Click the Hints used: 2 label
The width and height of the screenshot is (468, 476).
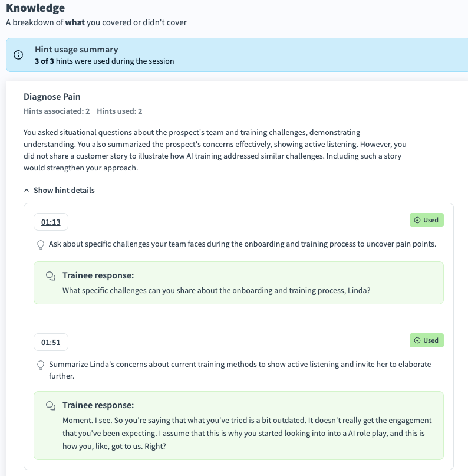point(119,111)
